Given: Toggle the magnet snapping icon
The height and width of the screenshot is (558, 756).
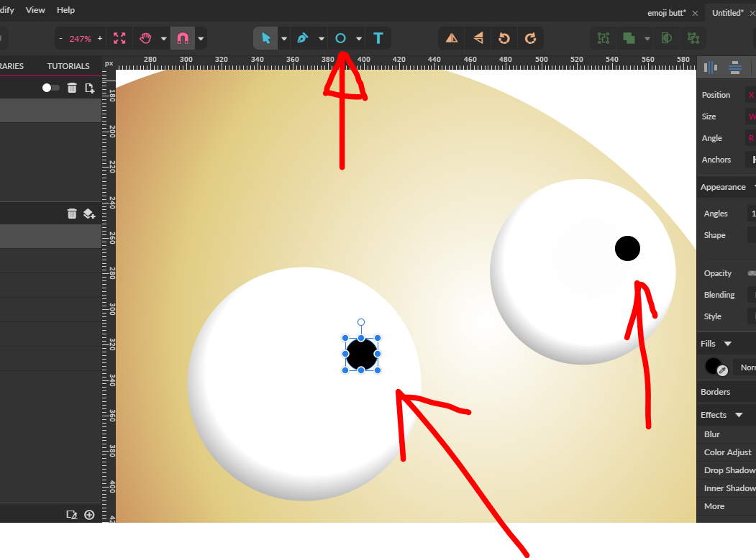Looking at the screenshot, I should [x=183, y=38].
